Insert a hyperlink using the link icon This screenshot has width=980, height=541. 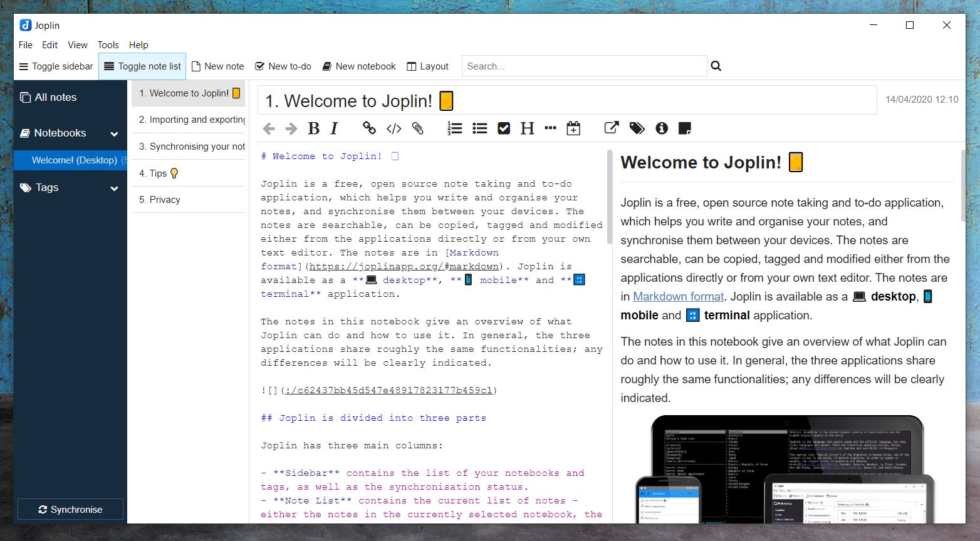point(369,128)
